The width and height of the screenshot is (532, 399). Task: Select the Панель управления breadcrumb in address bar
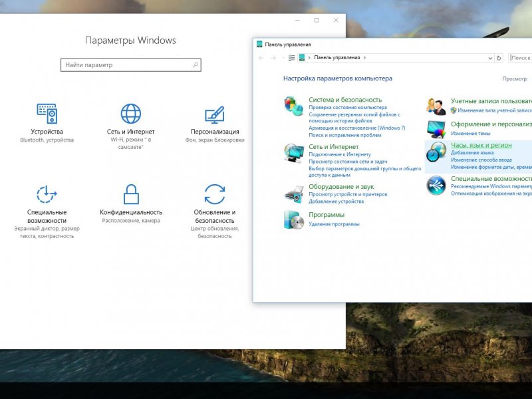(x=337, y=58)
